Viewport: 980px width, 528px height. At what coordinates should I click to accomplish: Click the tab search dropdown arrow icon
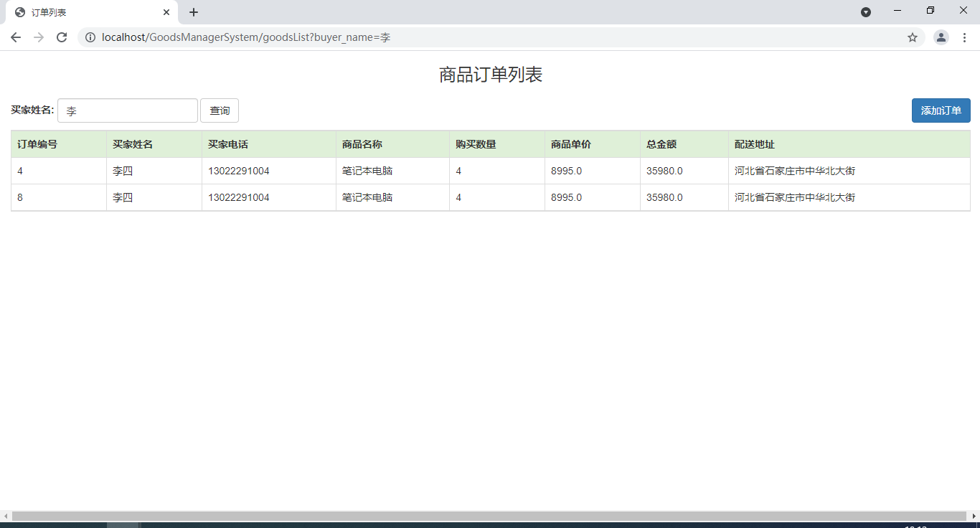pyautogui.click(x=866, y=12)
